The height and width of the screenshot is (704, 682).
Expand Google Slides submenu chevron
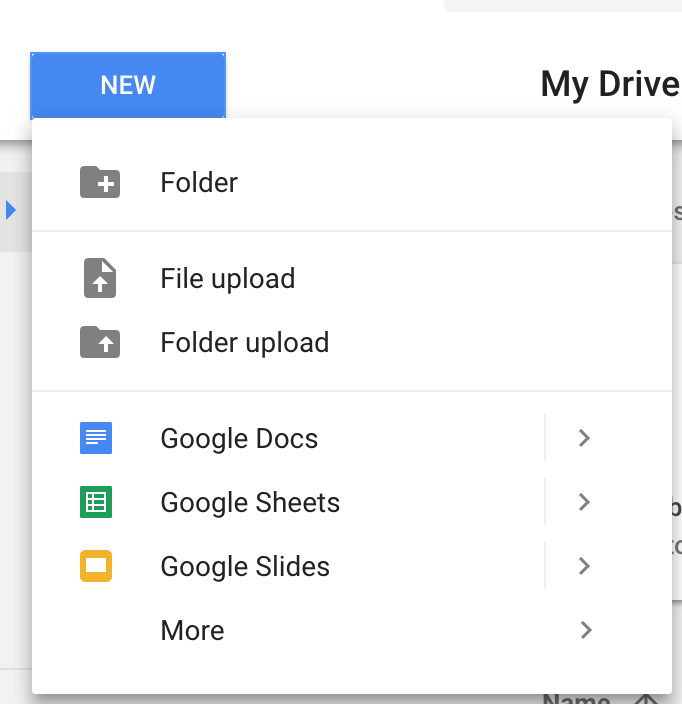tap(584, 566)
